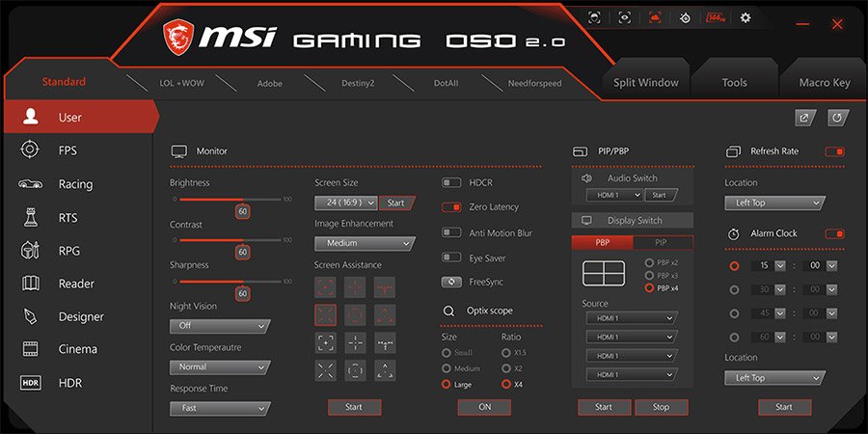Screen dimensions: 868x434
Task: Select the FPS mode crosshair icon
Action: click(x=29, y=150)
